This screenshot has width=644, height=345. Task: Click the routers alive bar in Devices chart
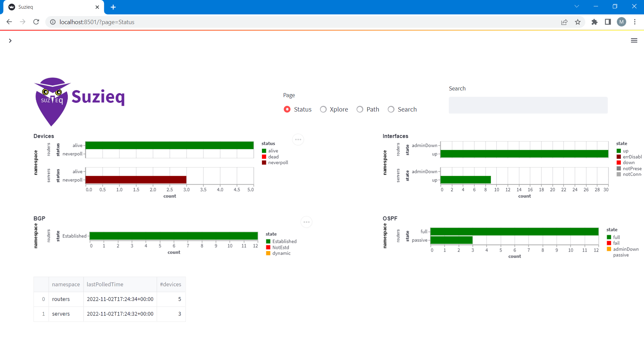(169, 145)
